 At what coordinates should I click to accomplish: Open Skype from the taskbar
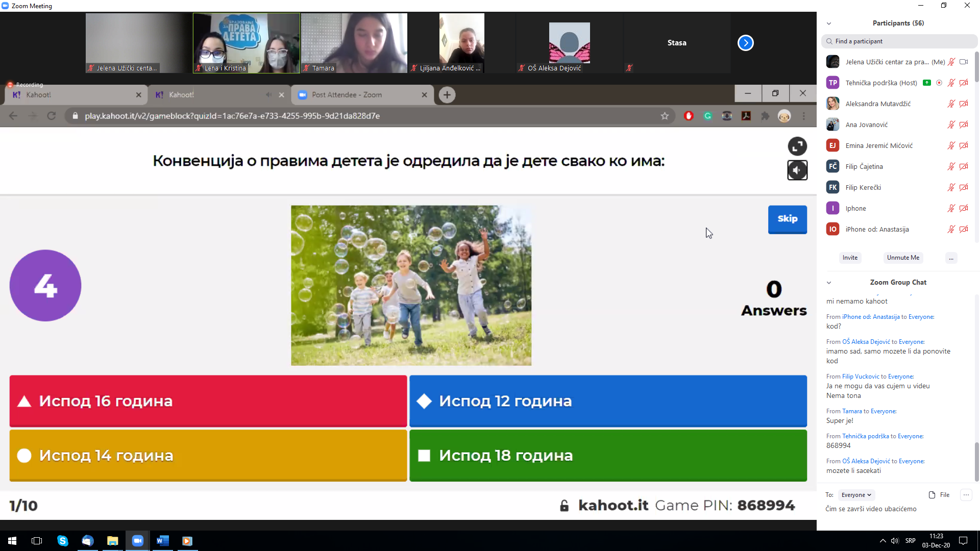pyautogui.click(x=62, y=541)
